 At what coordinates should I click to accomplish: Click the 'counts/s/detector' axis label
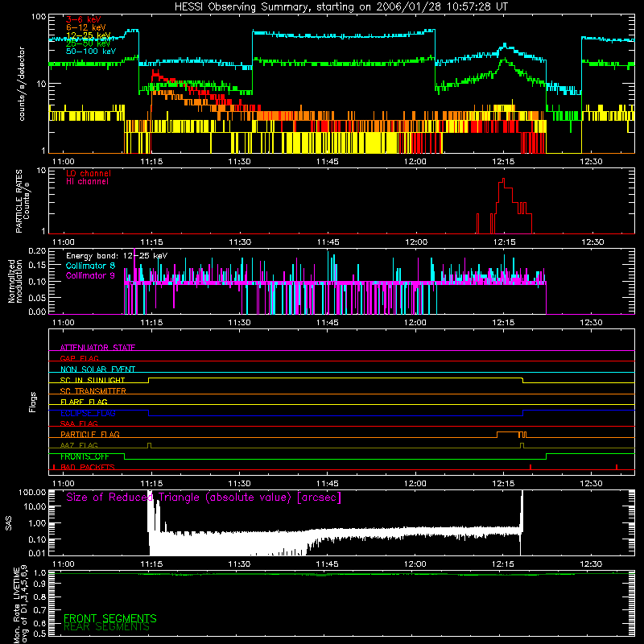coord(22,84)
